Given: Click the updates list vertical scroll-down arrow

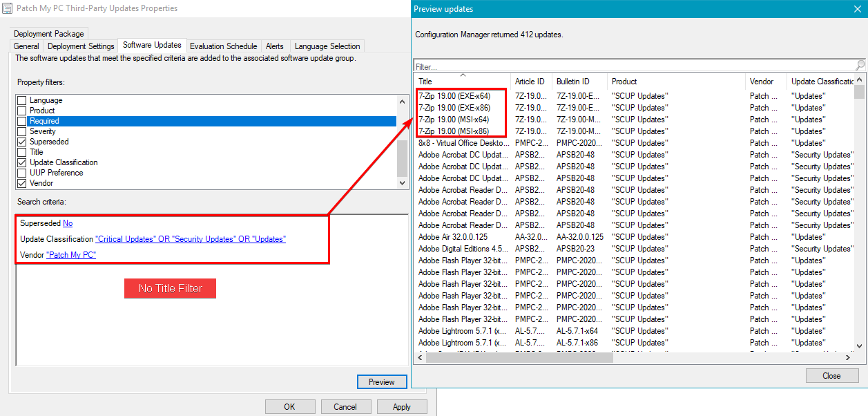Looking at the screenshot, I should pyautogui.click(x=860, y=346).
